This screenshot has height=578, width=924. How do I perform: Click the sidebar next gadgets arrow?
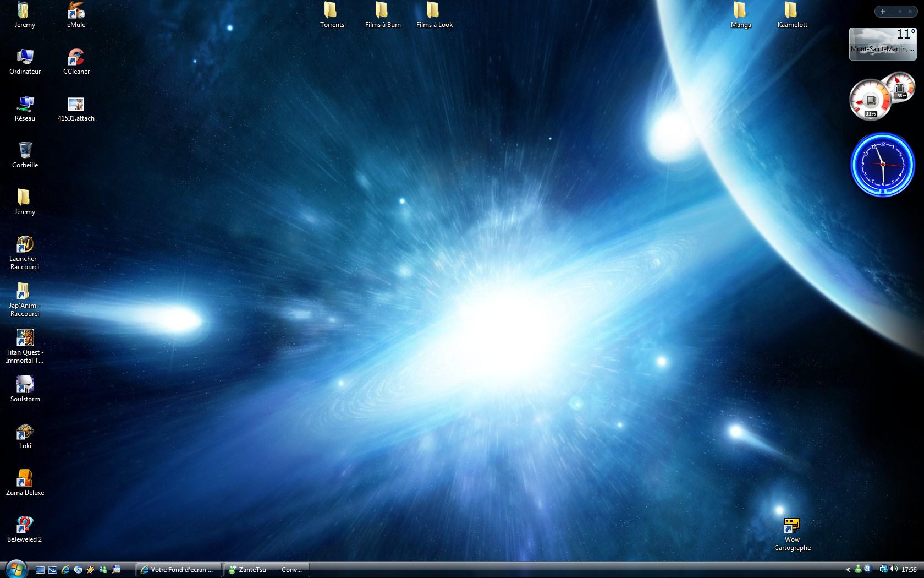[x=910, y=12]
